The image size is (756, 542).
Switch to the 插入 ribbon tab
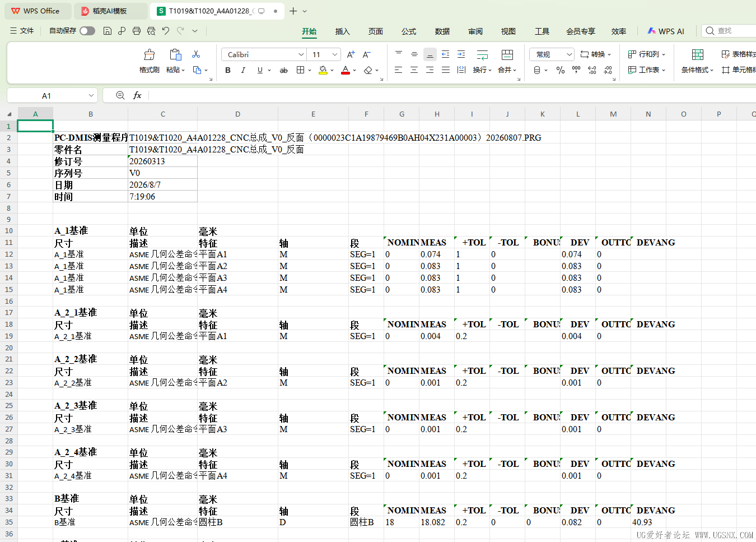click(x=342, y=31)
